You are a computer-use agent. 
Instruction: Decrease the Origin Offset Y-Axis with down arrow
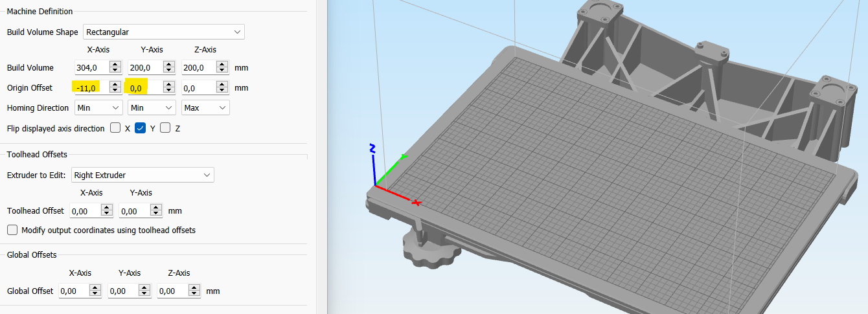pyautogui.click(x=169, y=91)
